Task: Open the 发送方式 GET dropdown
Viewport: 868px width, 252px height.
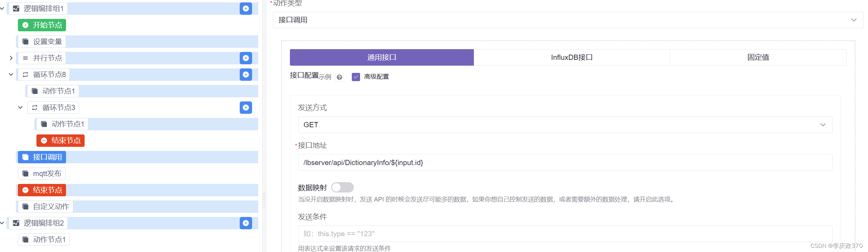Action: pyautogui.click(x=565, y=125)
